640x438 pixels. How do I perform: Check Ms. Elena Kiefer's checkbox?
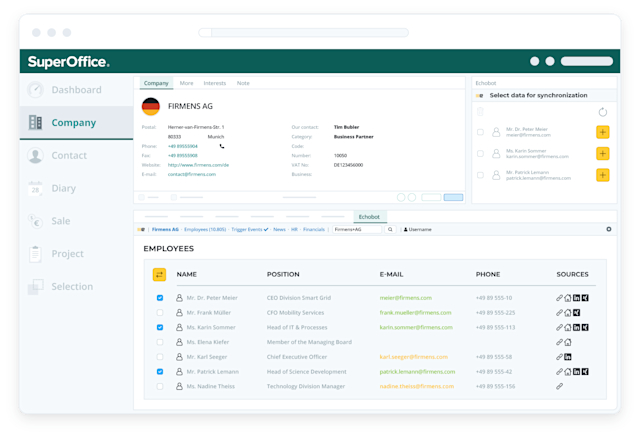click(160, 342)
